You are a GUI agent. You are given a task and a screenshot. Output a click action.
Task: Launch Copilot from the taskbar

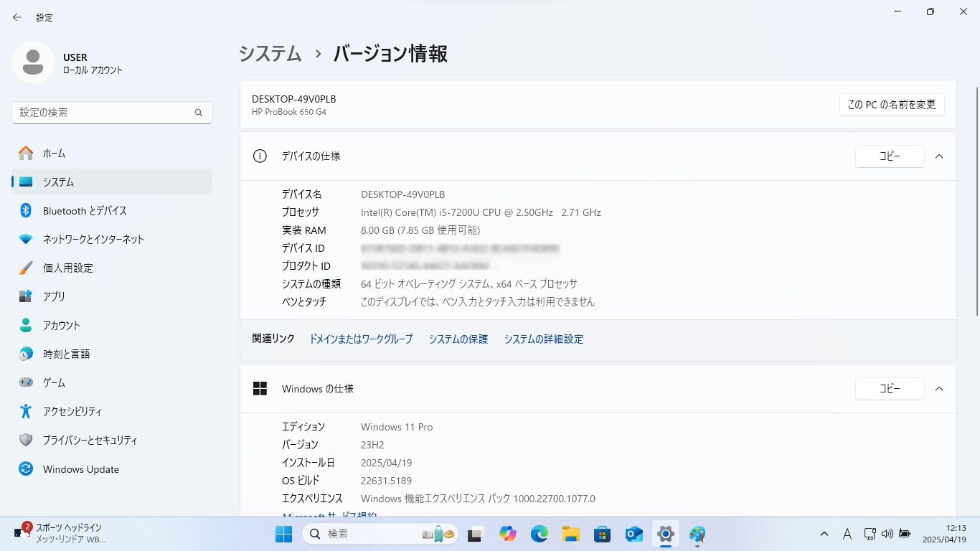coord(508,534)
